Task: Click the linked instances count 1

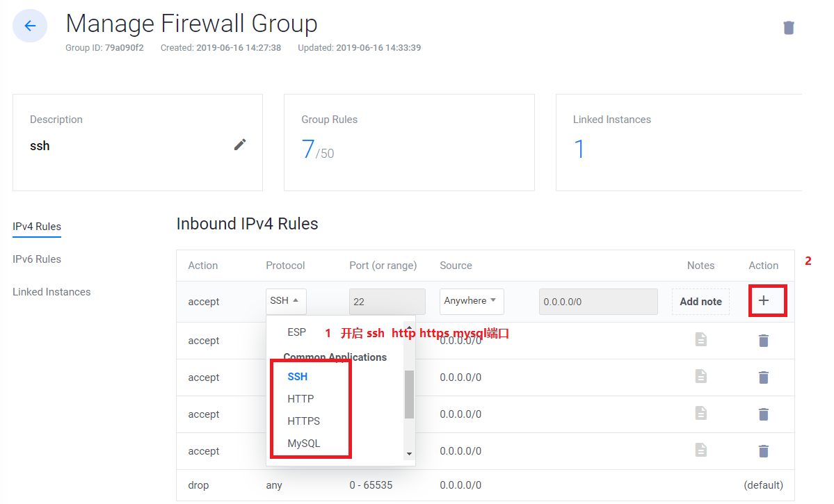Action: pyautogui.click(x=579, y=149)
